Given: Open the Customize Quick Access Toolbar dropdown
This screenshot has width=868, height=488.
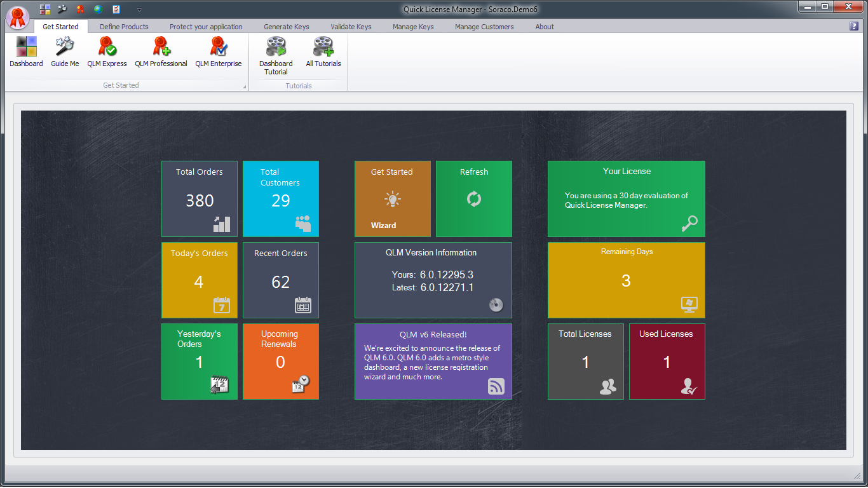Looking at the screenshot, I should pyautogui.click(x=139, y=10).
